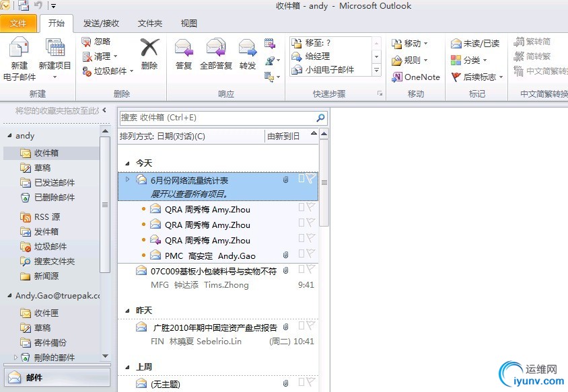Screen dimensions: 568x392
Task: Switch to the Send/Receive (发送/接收) tab
Action: 101,24
